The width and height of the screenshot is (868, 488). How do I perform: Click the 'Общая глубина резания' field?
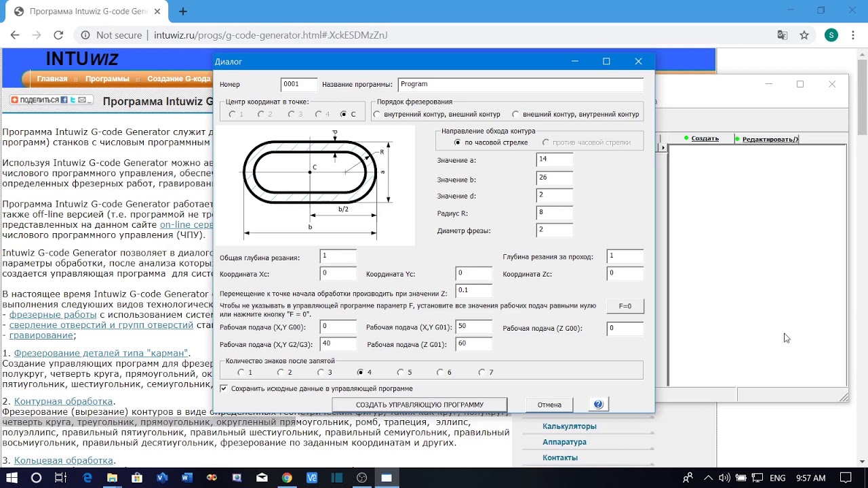[x=338, y=256]
